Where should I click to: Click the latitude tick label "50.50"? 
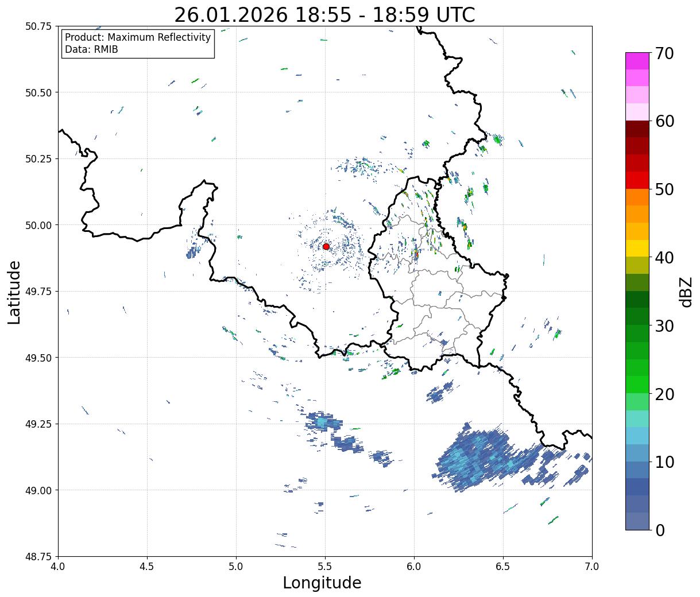pyautogui.click(x=38, y=92)
